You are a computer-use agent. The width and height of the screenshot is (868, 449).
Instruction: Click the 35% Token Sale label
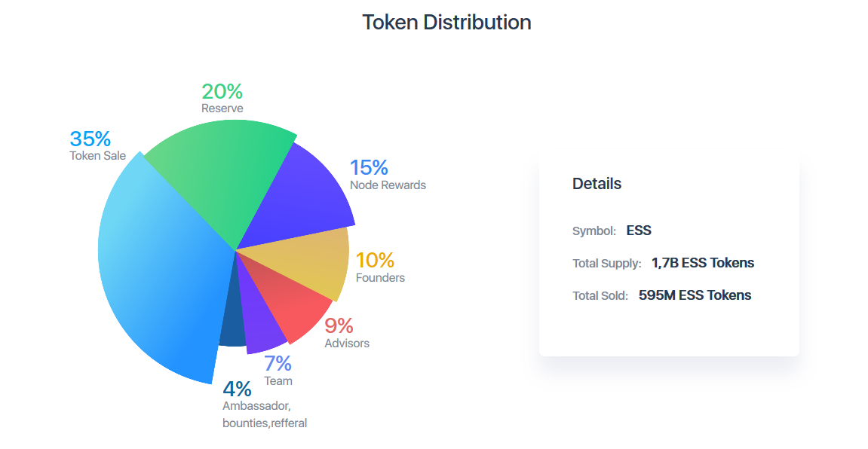[90, 139]
